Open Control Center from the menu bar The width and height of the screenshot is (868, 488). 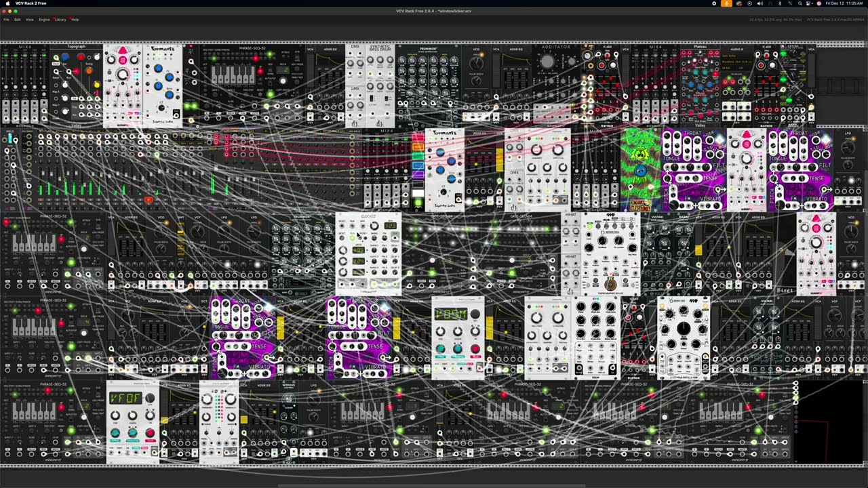[x=810, y=3]
